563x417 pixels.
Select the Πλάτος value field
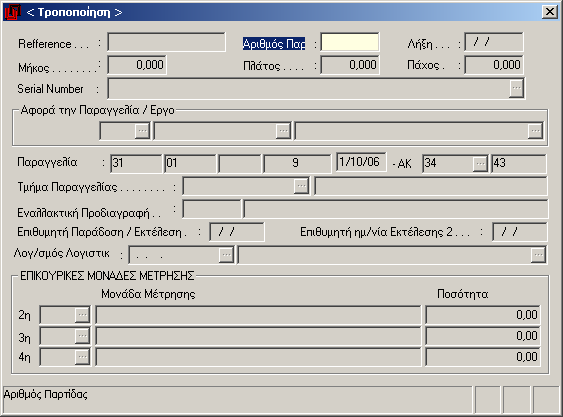[350, 65]
